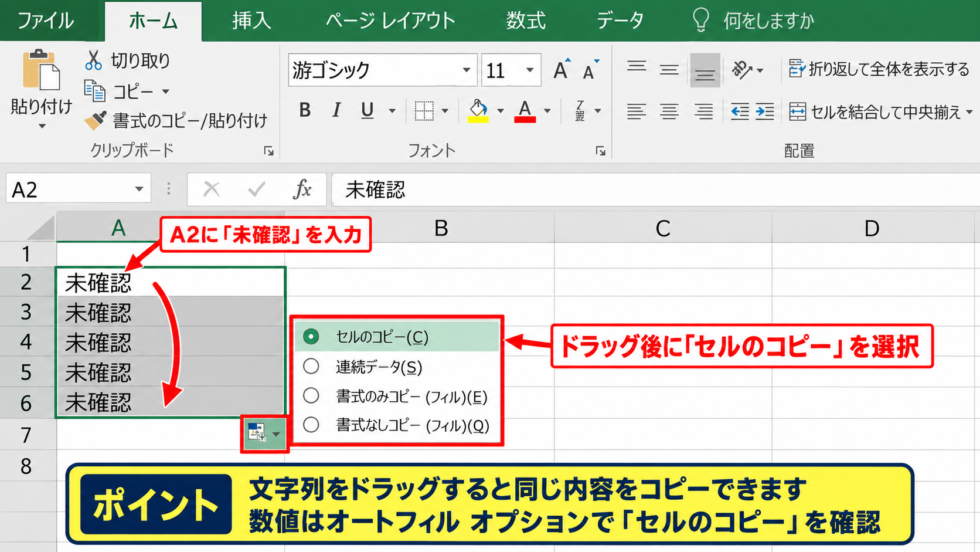The width and height of the screenshot is (980, 552).
Task: Apply Underline formatting
Action: 367,110
